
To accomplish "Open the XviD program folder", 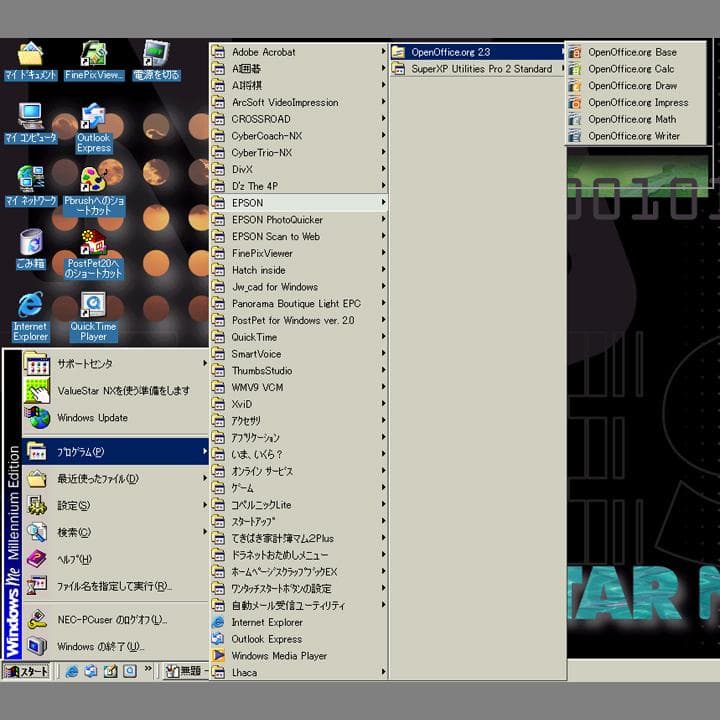I will pos(298,404).
